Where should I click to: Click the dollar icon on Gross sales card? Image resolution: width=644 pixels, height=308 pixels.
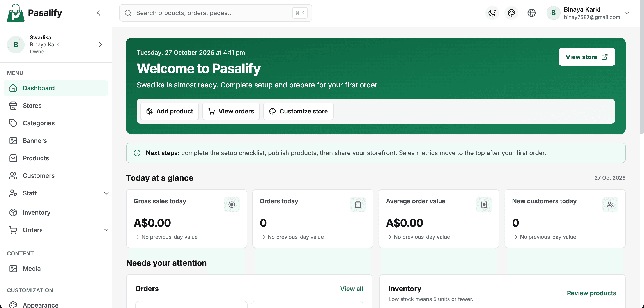click(232, 205)
